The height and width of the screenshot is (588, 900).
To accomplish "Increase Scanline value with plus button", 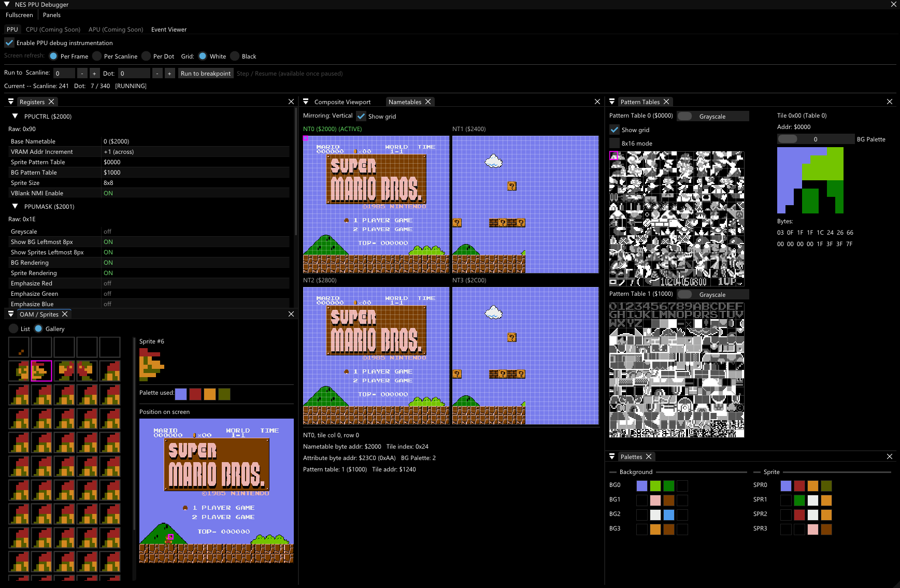I will point(94,74).
